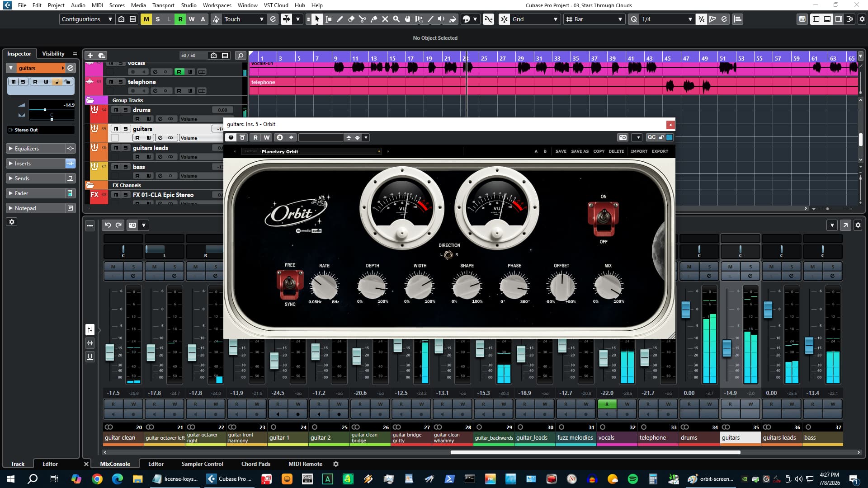Viewport: 868px width, 488px height.
Task: Click the Orbit MIX knob
Action: (608, 286)
